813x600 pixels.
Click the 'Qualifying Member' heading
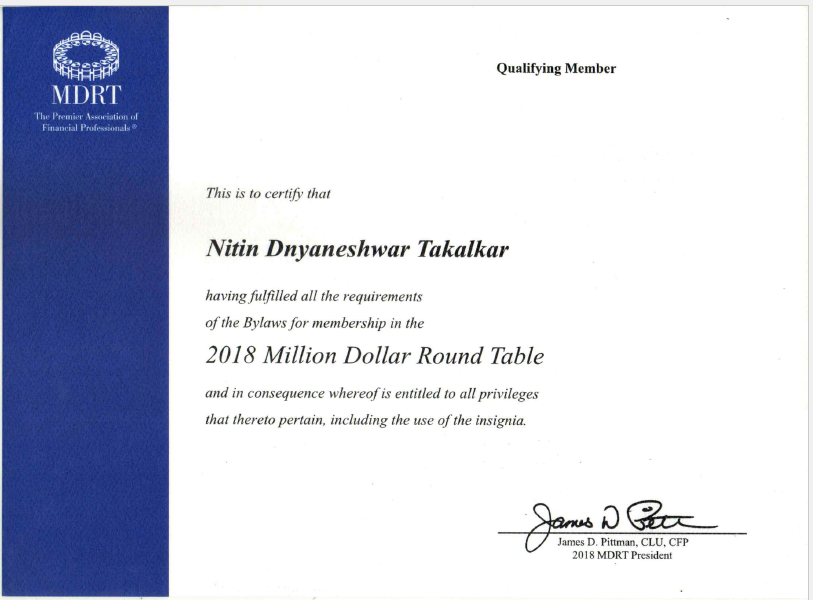pyautogui.click(x=556, y=69)
